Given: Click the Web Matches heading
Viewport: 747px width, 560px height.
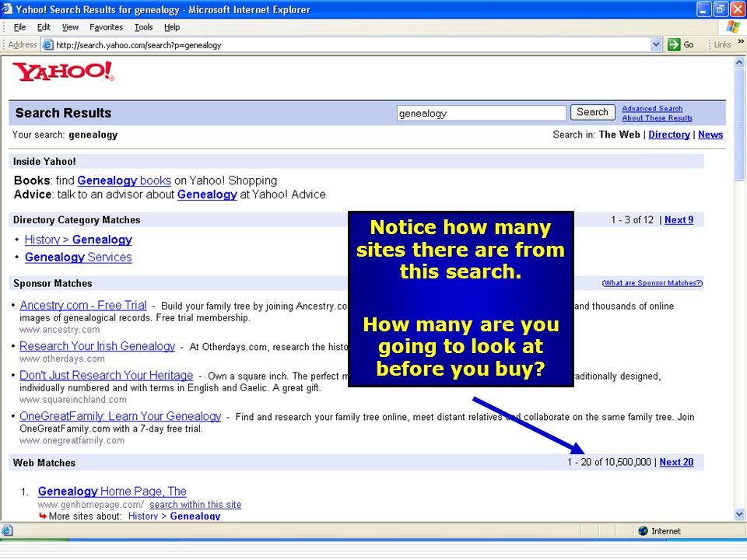Looking at the screenshot, I should [x=44, y=463].
